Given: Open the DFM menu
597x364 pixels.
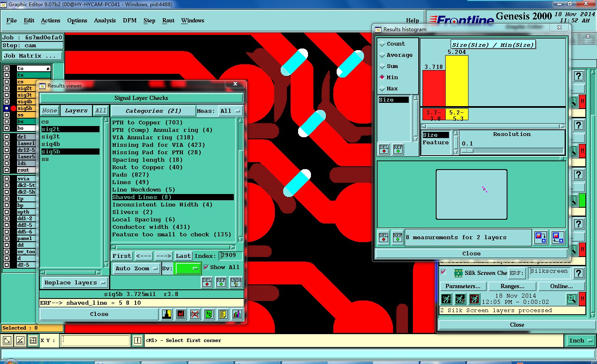Looking at the screenshot, I should [x=130, y=20].
